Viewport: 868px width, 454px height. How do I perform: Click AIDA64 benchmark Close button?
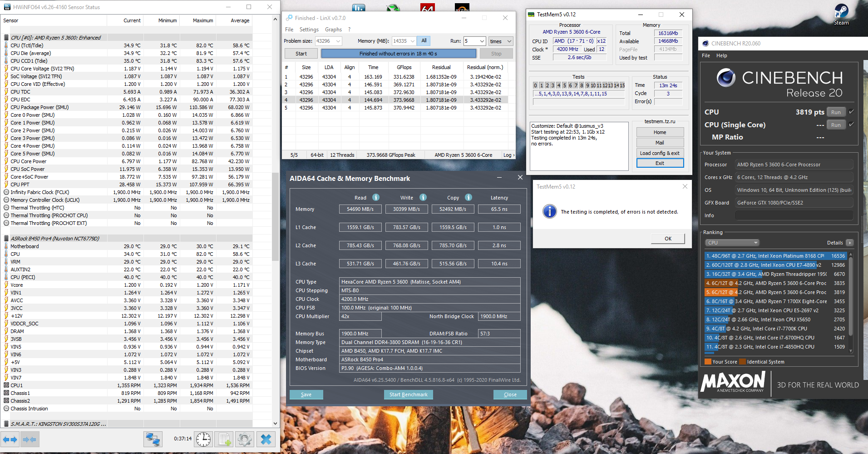[510, 394]
